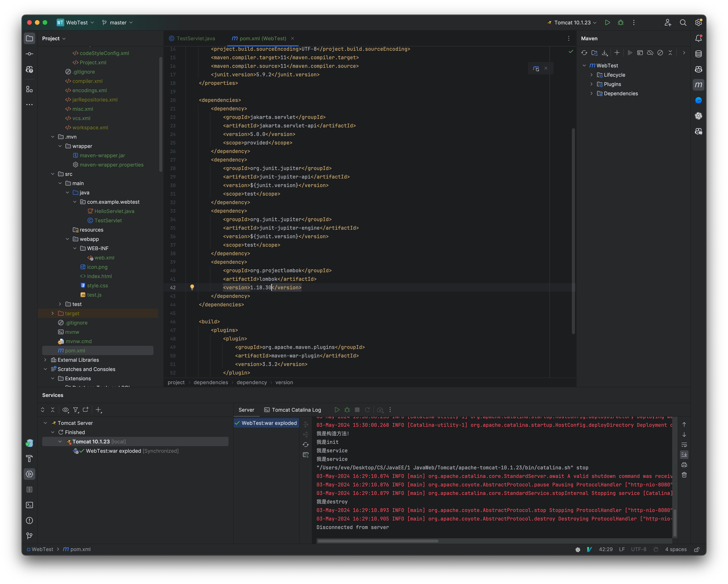The width and height of the screenshot is (728, 584).
Task: Click the debug server start icon
Action: pyautogui.click(x=346, y=410)
